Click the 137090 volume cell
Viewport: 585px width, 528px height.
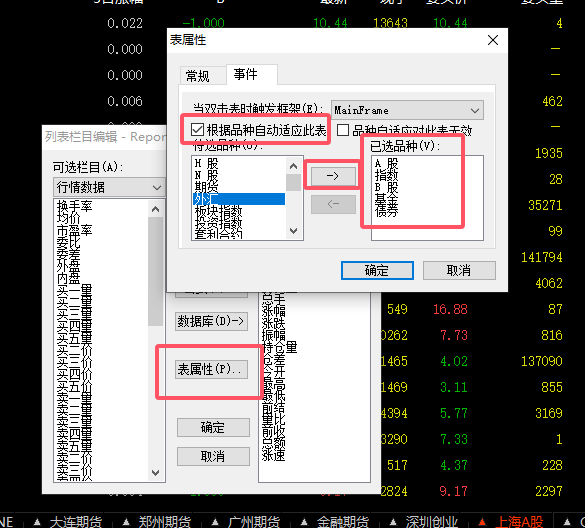tap(542, 361)
